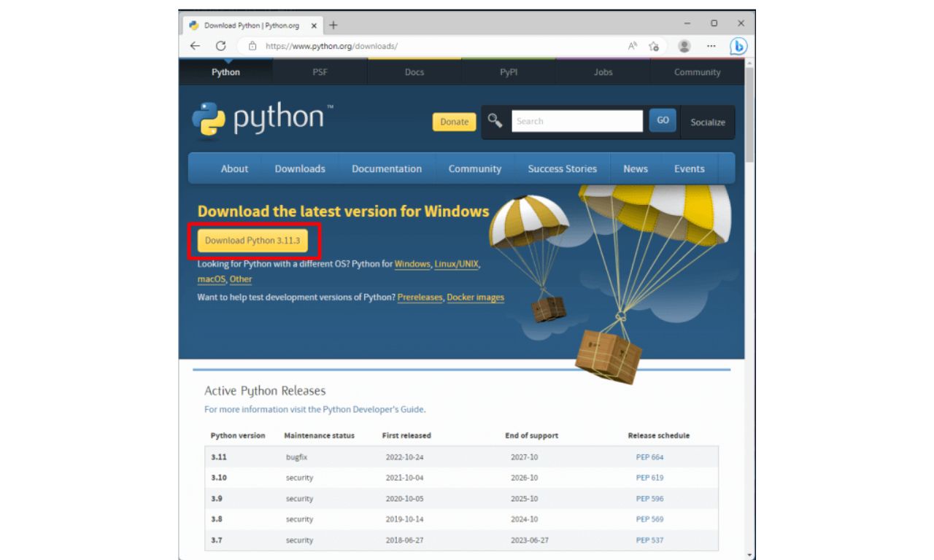Add page to favorites star icon
This screenshot has height=560, width=934.
pos(655,46)
